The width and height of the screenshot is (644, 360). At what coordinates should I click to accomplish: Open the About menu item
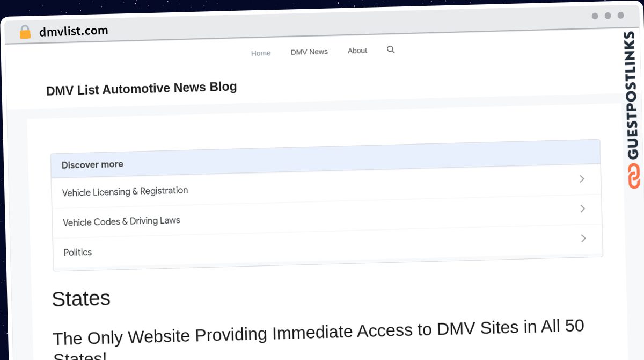click(357, 51)
